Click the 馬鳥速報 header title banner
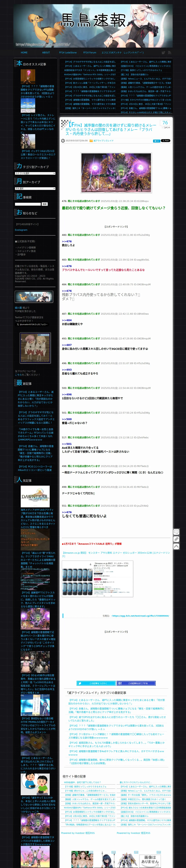 pyautogui.click(x=93, y=26)
